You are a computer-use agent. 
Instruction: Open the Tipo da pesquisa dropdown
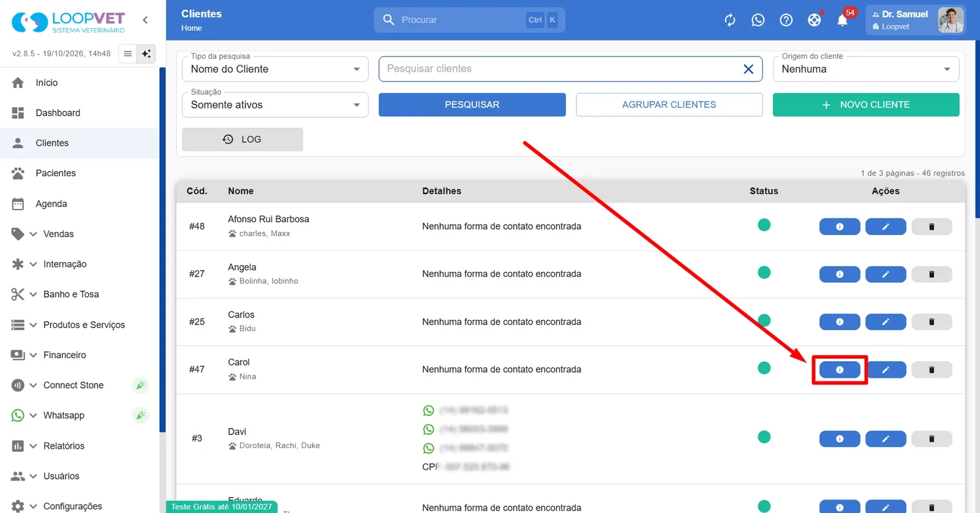275,69
